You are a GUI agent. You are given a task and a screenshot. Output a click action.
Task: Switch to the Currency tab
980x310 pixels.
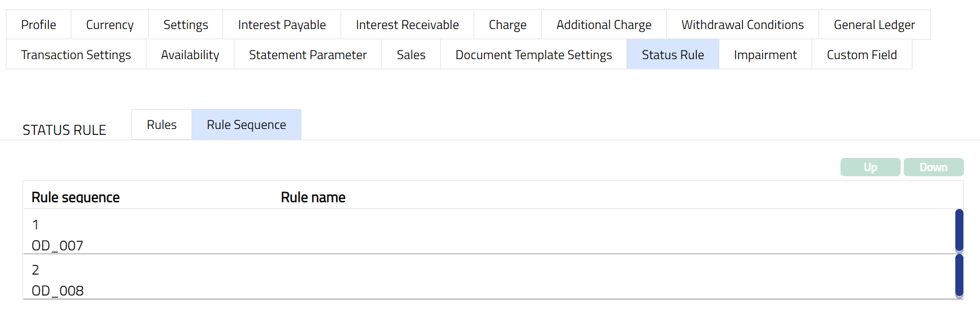[109, 25]
